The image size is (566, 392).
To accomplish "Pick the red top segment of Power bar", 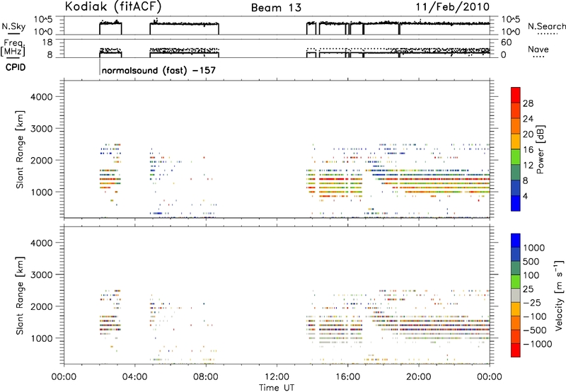I will point(516,95).
